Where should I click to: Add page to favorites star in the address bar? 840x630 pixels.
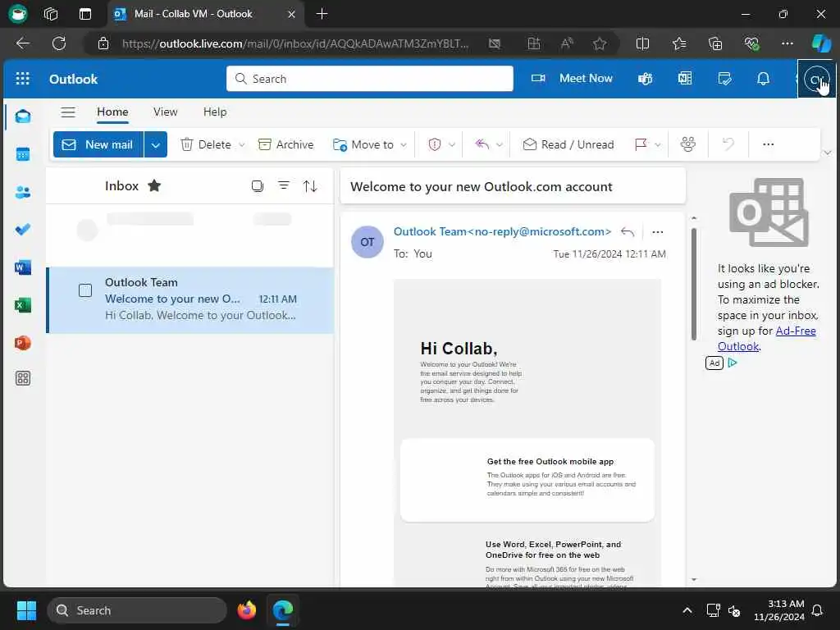[600, 43]
